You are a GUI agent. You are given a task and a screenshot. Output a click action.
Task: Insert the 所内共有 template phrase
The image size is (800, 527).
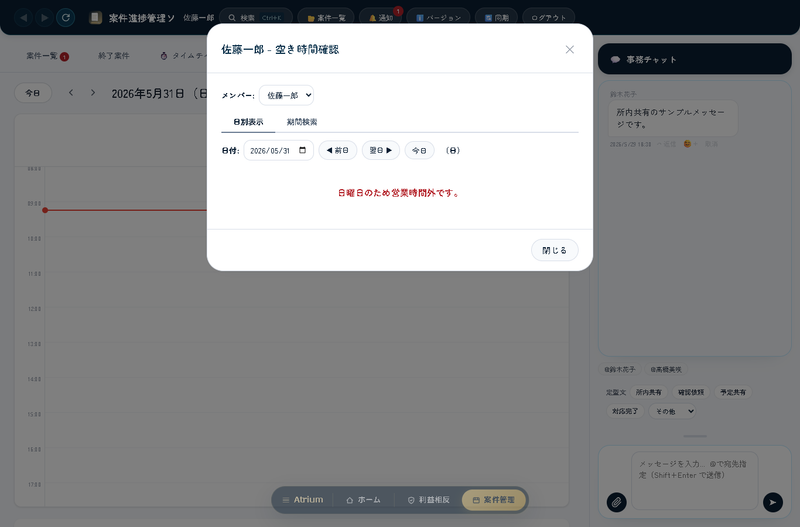(x=648, y=392)
